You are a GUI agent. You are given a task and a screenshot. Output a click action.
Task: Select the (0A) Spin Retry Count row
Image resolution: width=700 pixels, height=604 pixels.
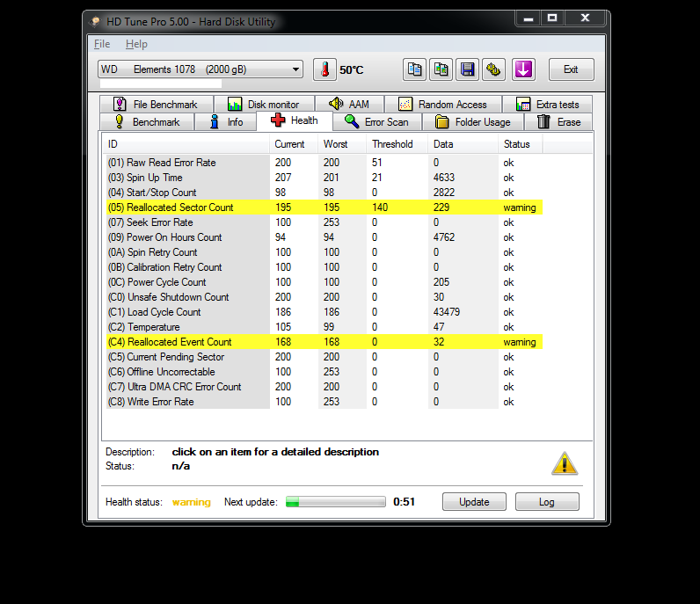324,252
